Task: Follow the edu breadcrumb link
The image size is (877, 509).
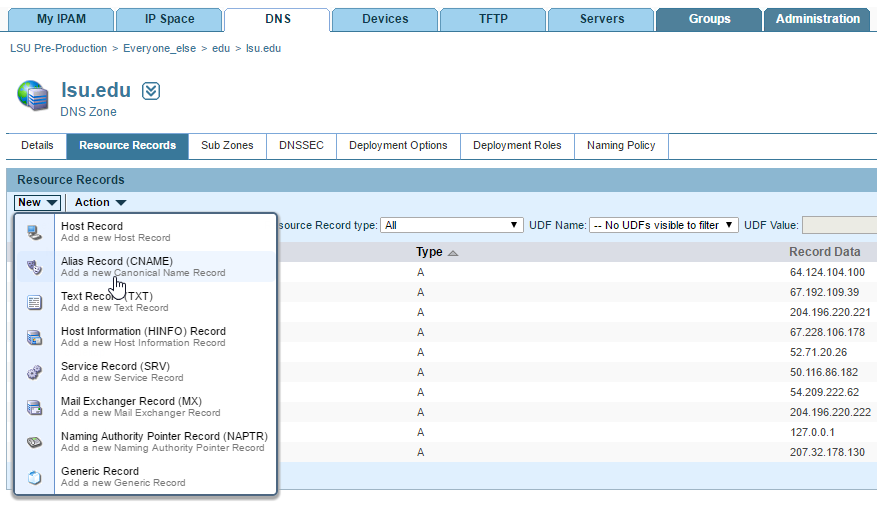Action: click(x=221, y=49)
